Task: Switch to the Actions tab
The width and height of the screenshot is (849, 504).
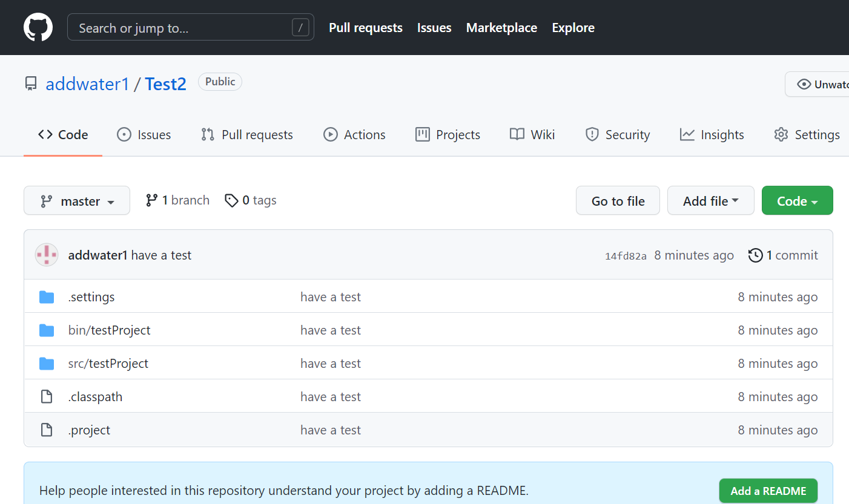Action: [354, 135]
